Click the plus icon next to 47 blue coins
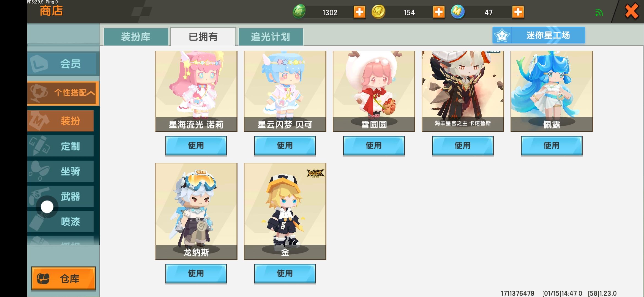 click(x=518, y=12)
